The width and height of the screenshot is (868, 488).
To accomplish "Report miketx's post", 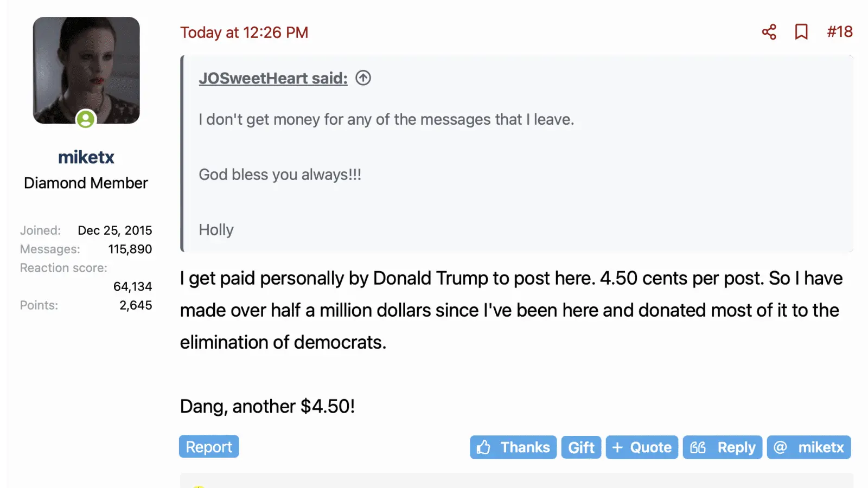I will click(x=208, y=446).
